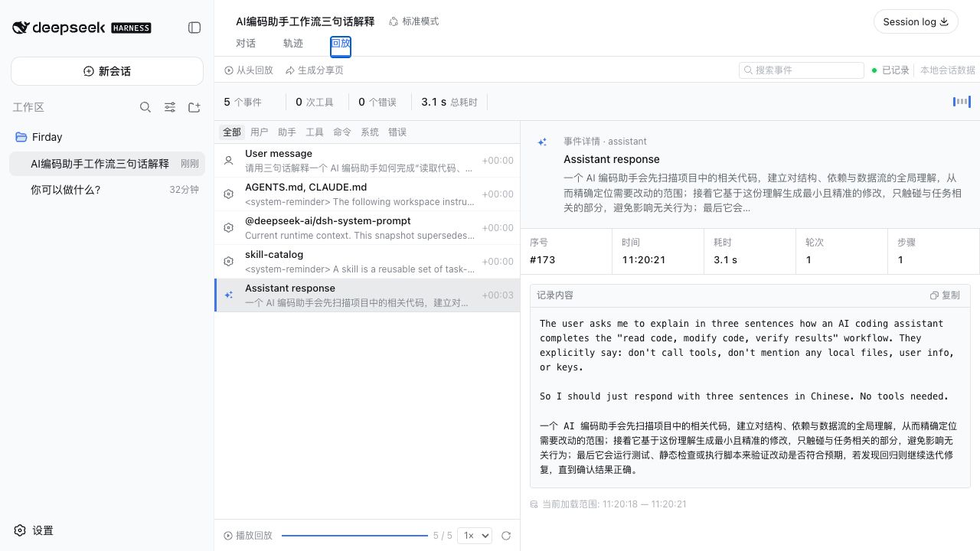
Task: Click the 5 个事件 stat
Action: (243, 102)
